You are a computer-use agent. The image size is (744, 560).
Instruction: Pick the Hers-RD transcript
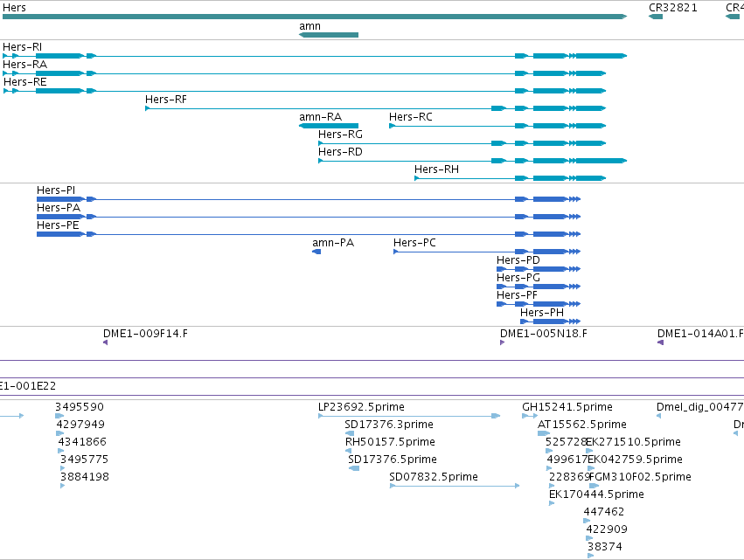473,161
